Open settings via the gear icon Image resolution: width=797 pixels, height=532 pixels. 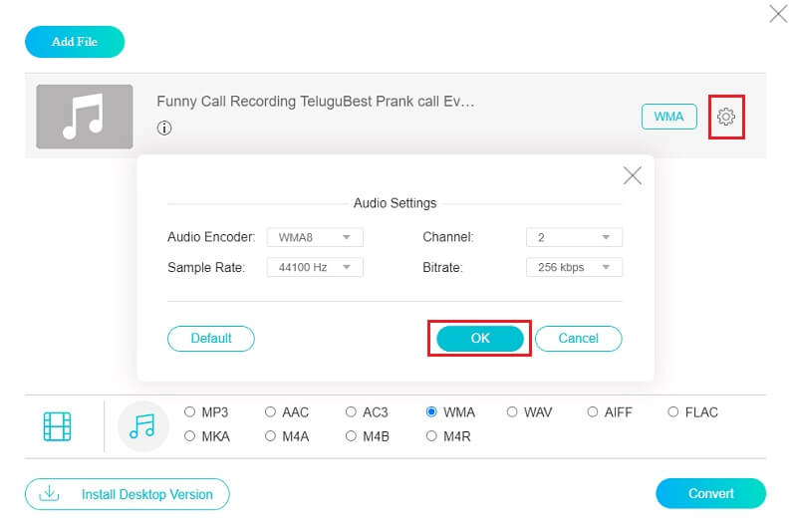726,117
